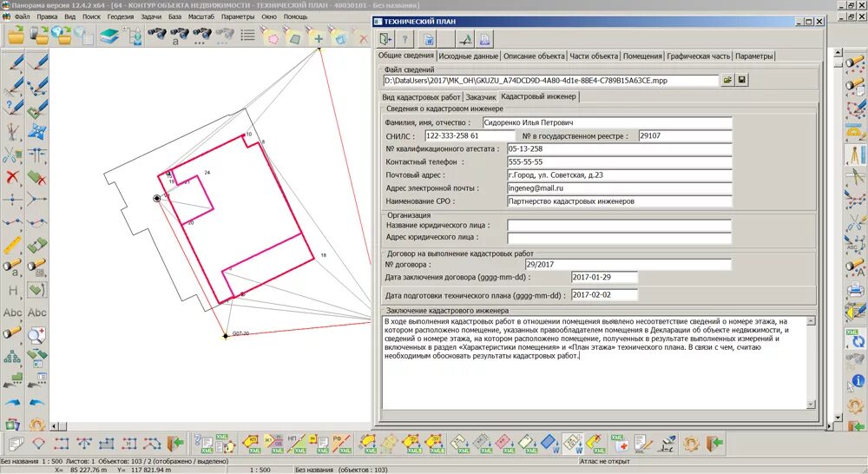Image resolution: width=868 pixels, height=474 pixels.
Task: Choose the left Abc text tool
Action: [x=12, y=313]
